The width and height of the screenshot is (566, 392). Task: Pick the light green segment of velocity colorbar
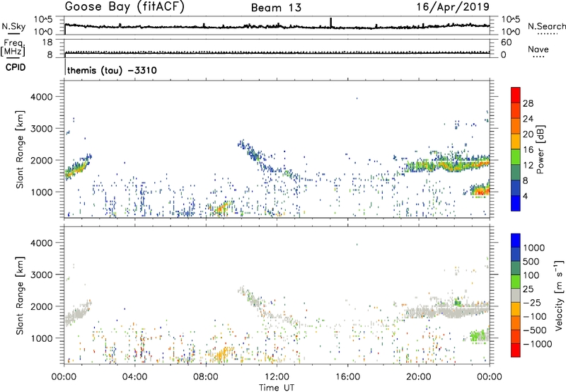[x=516, y=282]
